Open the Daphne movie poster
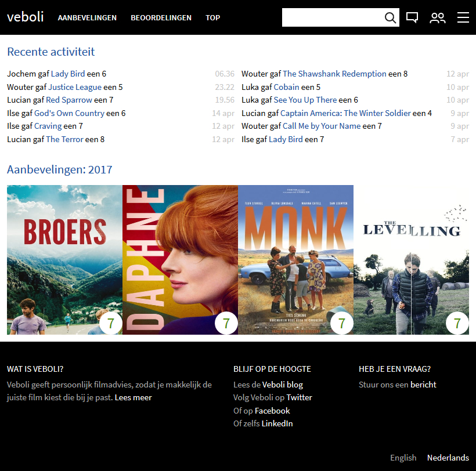The image size is (476, 471). click(180, 260)
